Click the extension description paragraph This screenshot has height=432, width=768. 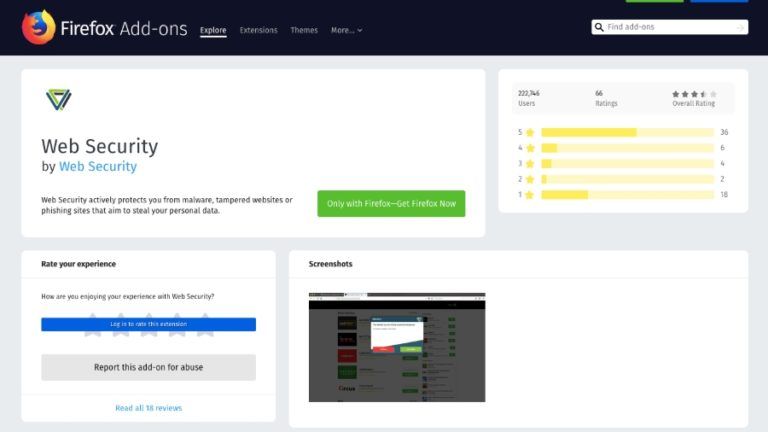(x=167, y=205)
